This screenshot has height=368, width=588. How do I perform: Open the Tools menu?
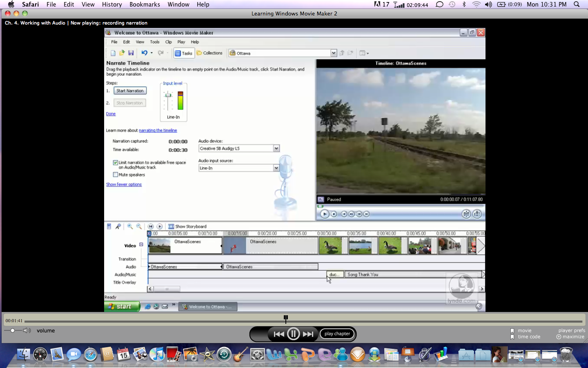click(x=155, y=42)
